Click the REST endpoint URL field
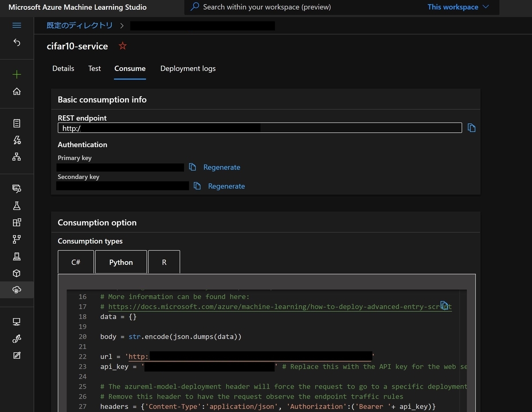This screenshot has height=412, width=532. point(260,128)
